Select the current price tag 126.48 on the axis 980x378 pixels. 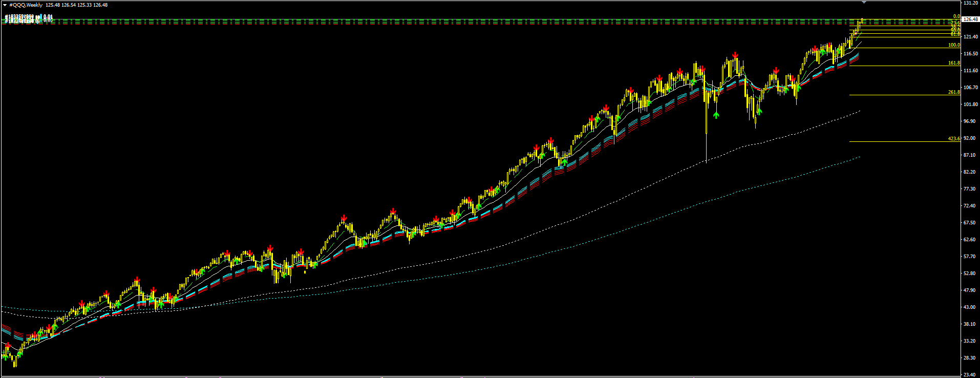(970, 19)
